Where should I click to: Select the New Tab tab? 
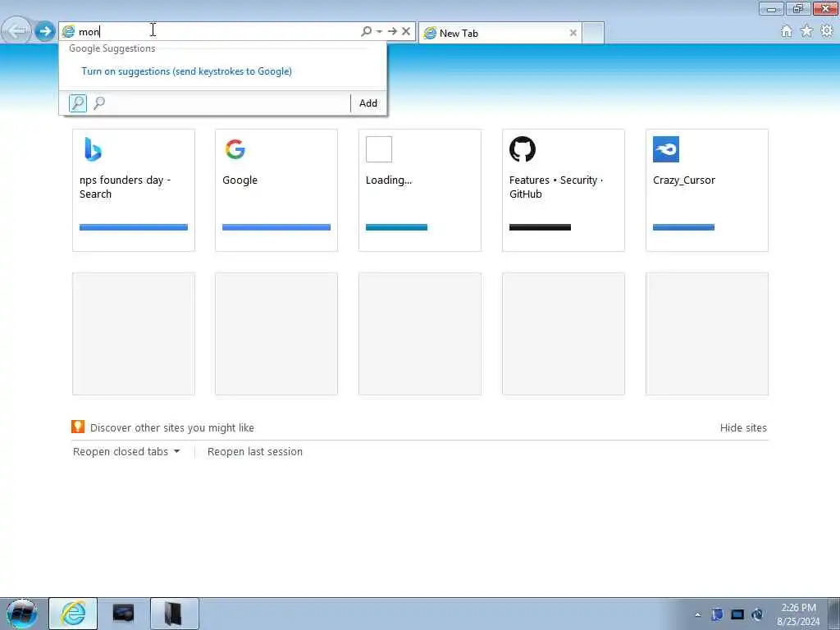tap(500, 33)
